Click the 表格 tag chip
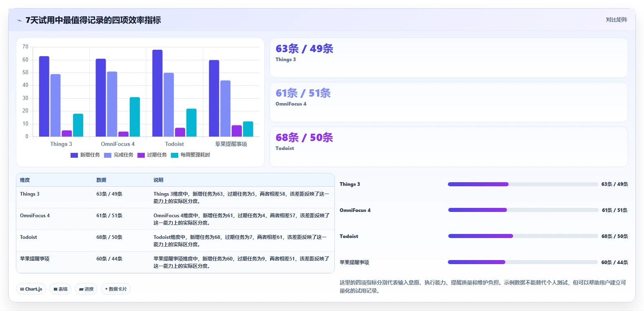The width and height of the screenshot is (644, 311). coord(60,289)
